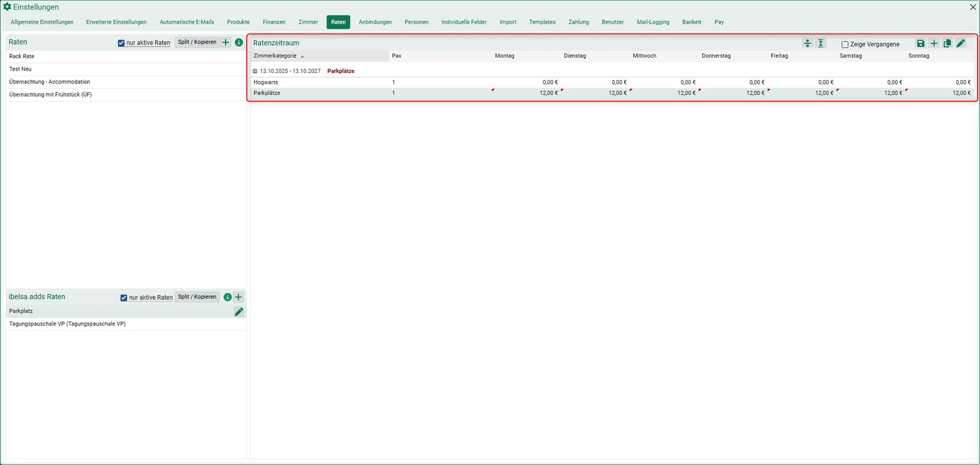Click the Hogwarts Sonntag 0,00 € cell
The width and height of the screenshot is (980, 465).
[940, 82]
